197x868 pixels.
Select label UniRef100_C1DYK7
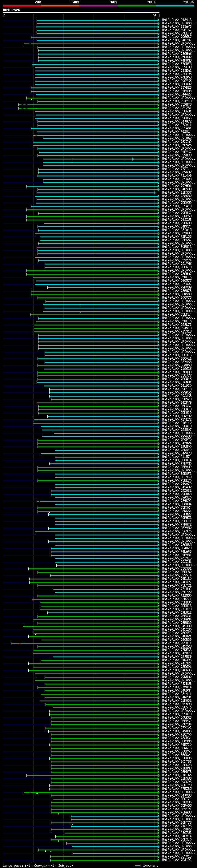point(177,152)
